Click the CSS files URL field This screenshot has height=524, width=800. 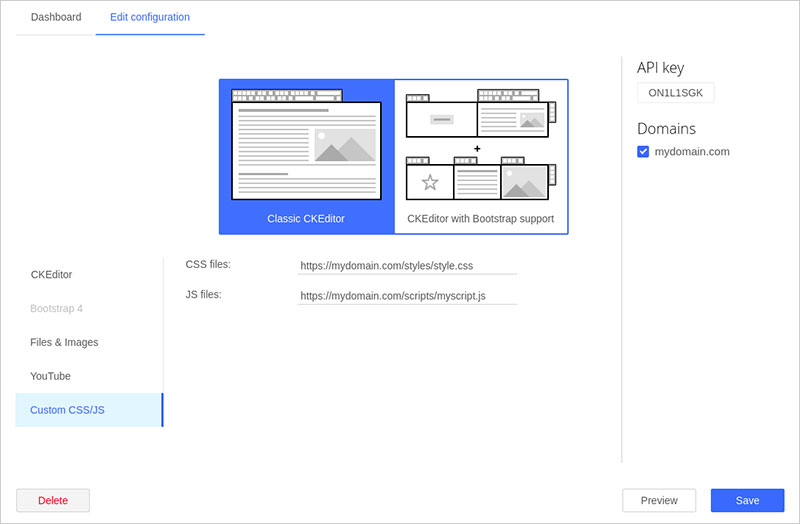click(x=407, y=265)
